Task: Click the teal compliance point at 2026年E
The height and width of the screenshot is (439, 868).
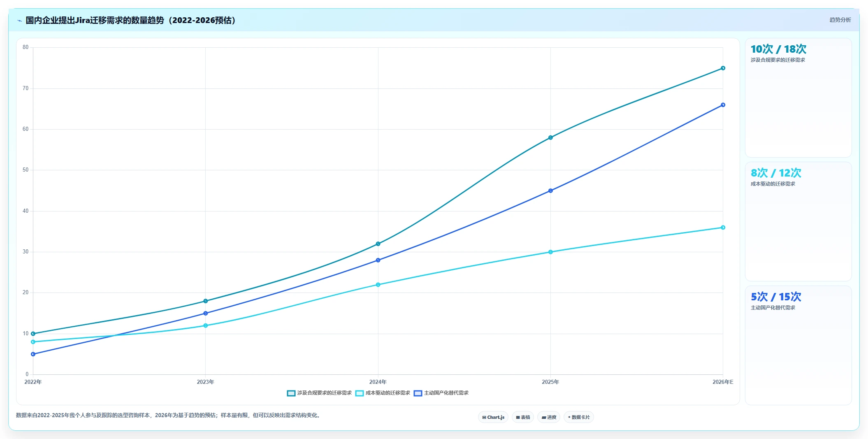Action: 723,68
